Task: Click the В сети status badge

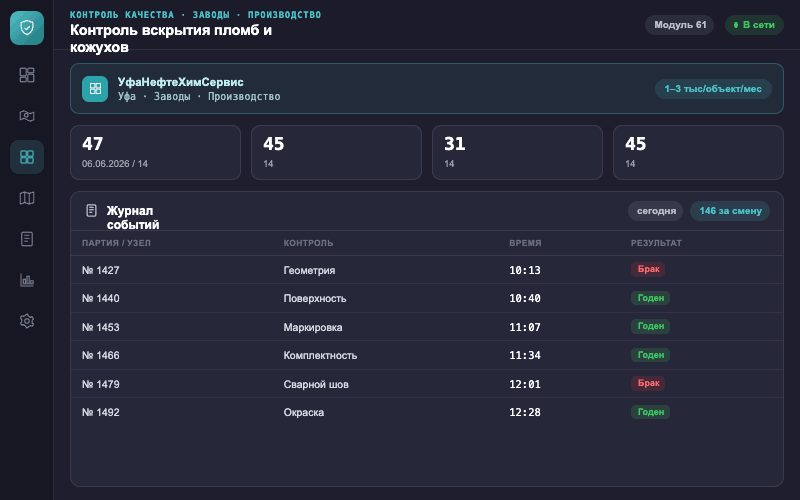Action: (754, 25)
